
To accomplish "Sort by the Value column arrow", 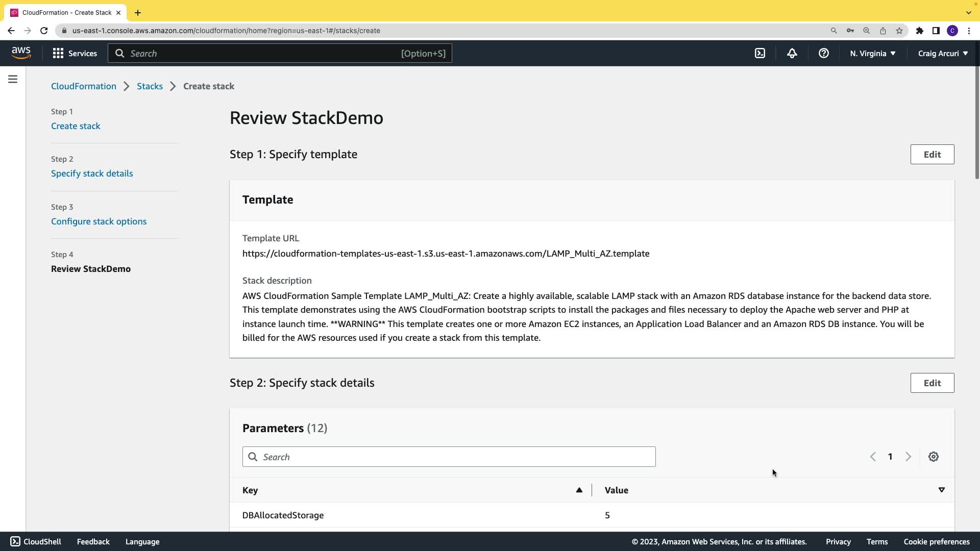I will pos(941,490).
